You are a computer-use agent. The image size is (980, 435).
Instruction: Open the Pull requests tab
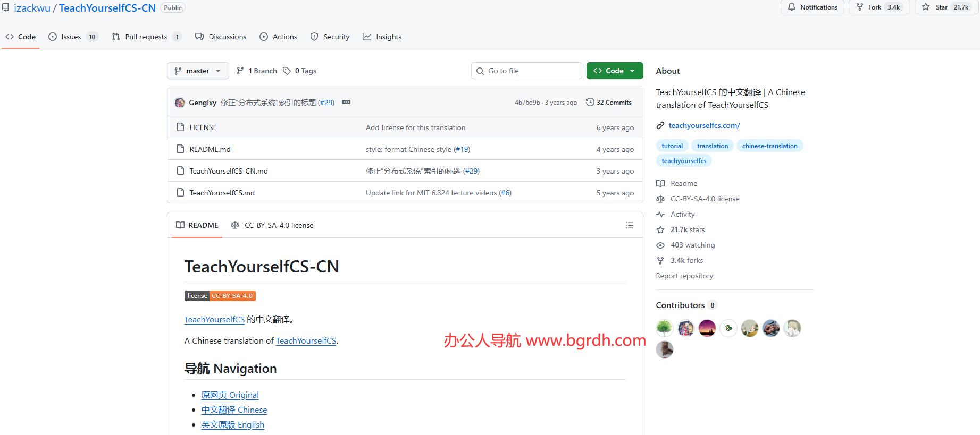coord(146,37)
